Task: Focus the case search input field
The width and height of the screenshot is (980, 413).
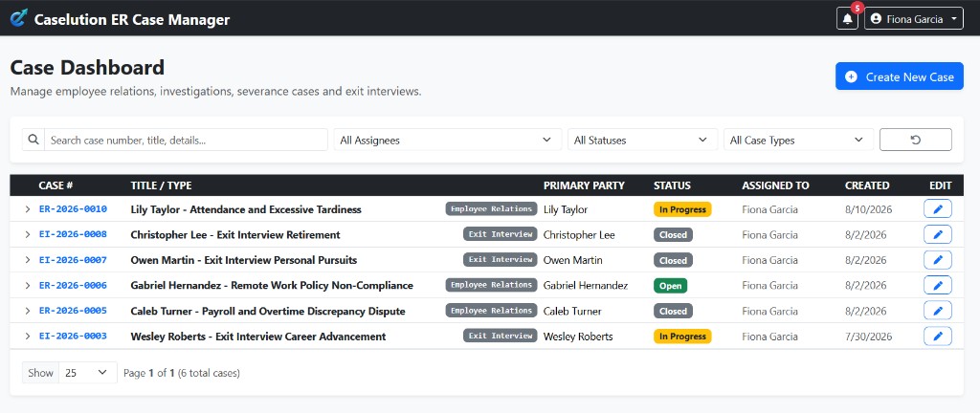Action: pos(186,140)
